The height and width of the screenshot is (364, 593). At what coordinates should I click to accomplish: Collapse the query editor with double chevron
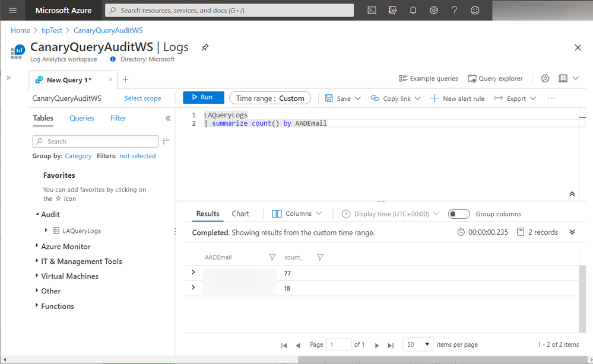point(572,194)
